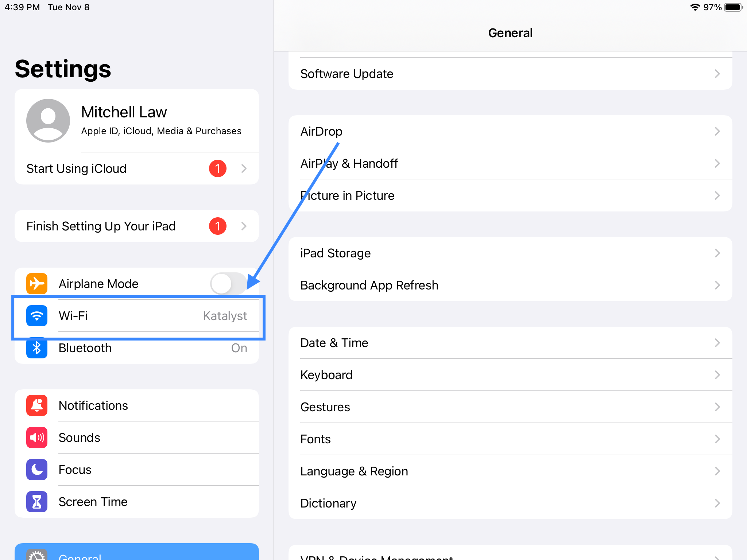The image size is (747, 560).
Task: Tap the Bluetooth icon in sidebar
Action: [x=37, y=348]
